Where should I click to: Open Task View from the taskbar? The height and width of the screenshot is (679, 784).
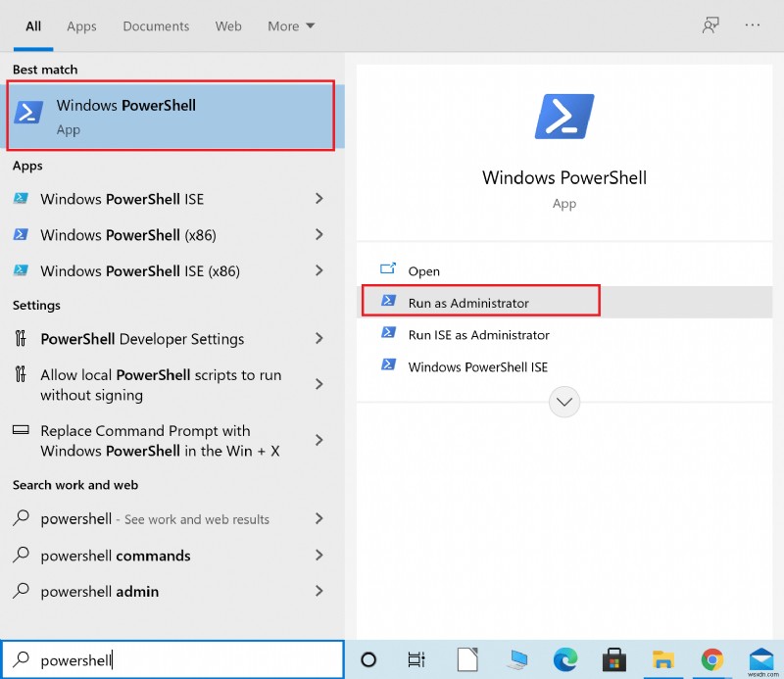[x=416, y=659]
